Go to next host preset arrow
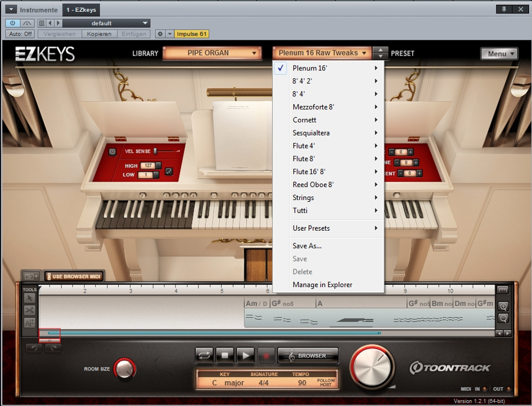Screen dimensions: 532x406 tap(58, 23)
